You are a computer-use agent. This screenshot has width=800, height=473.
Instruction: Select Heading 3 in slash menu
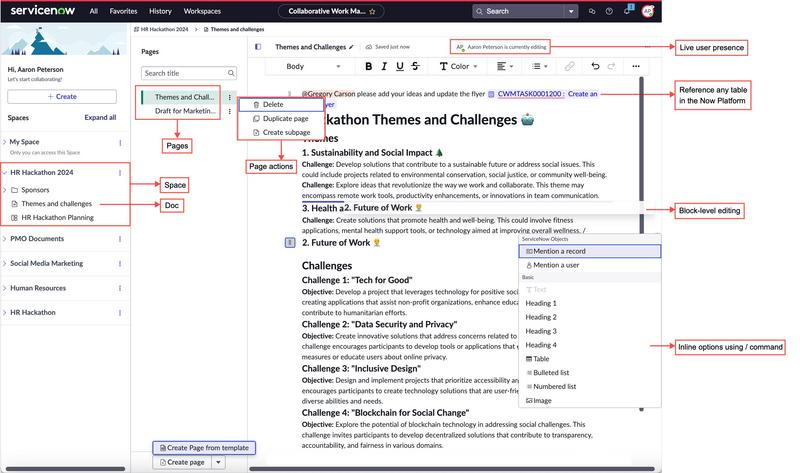click(590, 331)
